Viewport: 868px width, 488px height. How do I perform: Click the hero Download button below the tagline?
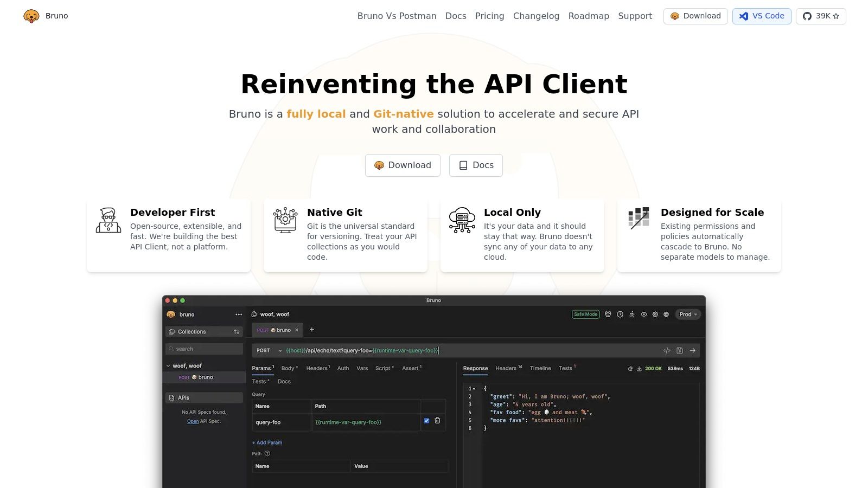403,165
